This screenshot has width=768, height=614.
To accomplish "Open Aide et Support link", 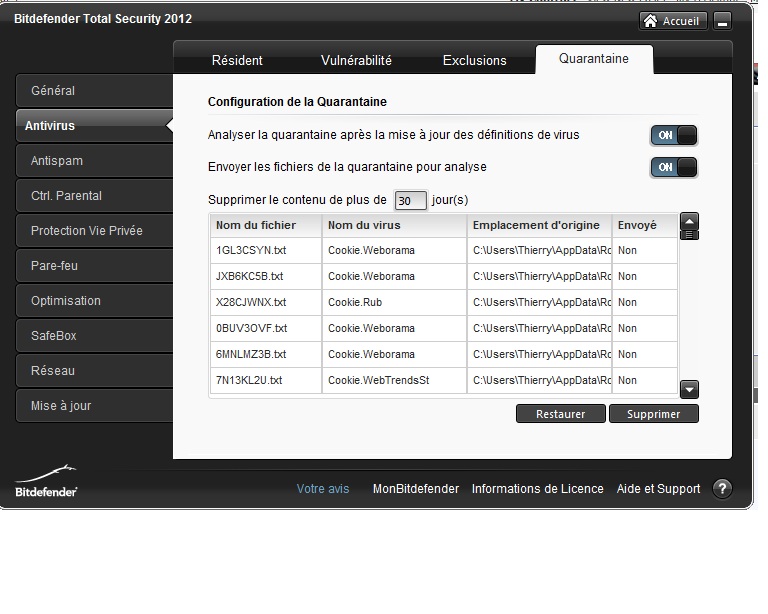I will click(x=658, y=489).
